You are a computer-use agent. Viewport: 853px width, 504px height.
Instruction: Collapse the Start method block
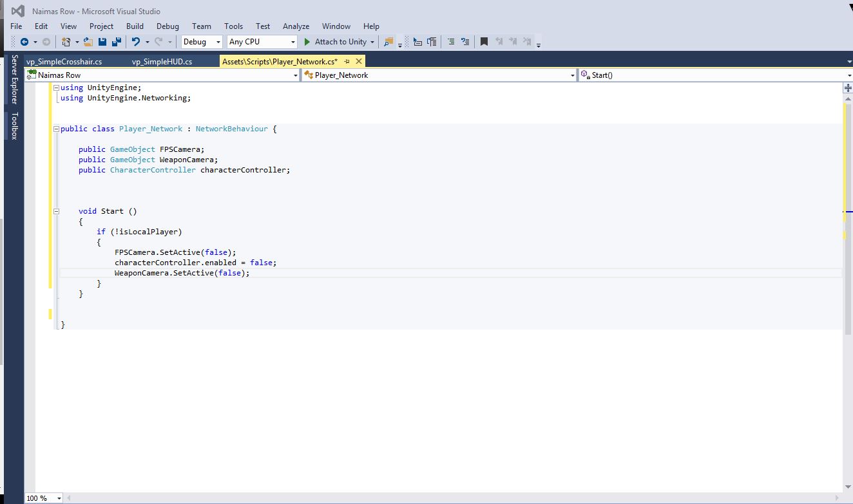pos(56,211)
